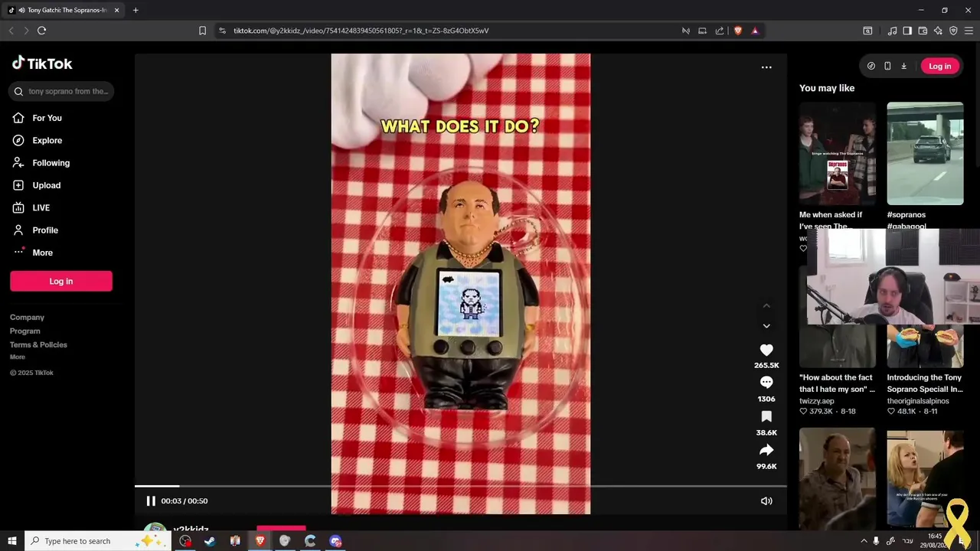This screenshot has height=551, width=980.
Task: Open the theoriginalsalpinos profile link
Action: click(x=918, y=401)
